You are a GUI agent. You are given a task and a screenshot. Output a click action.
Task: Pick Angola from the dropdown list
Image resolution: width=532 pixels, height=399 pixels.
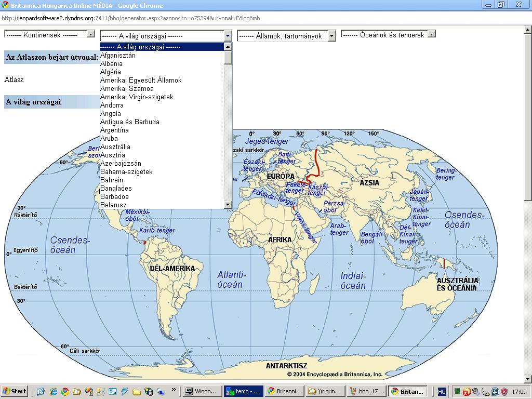(x=162, y=113)
